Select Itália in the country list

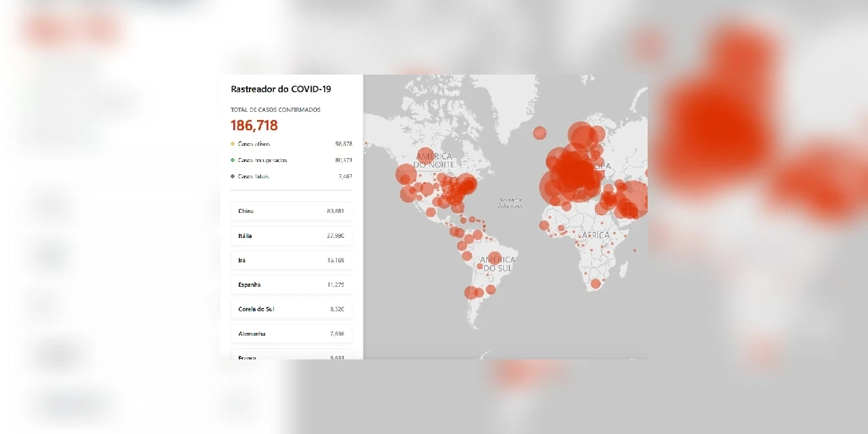(x=291, y=235)
